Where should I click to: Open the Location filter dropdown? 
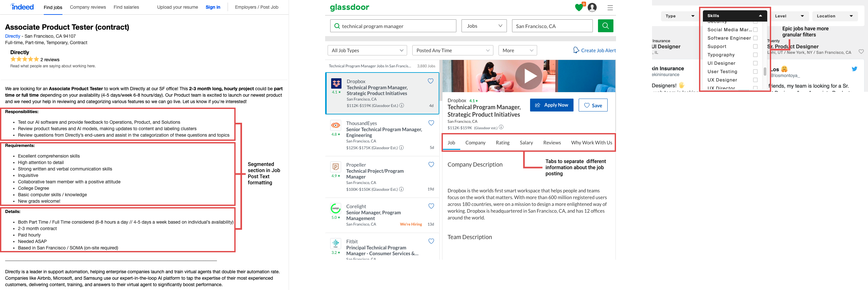(834, 16)
